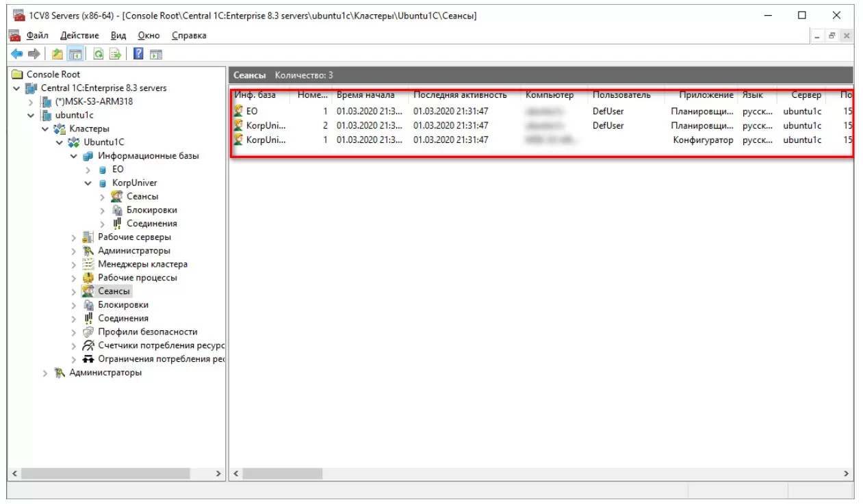Click the console tree horizontal scrollbar thumb
The height and width of the screenshot is (504, 863).
[x=105, y=473]
